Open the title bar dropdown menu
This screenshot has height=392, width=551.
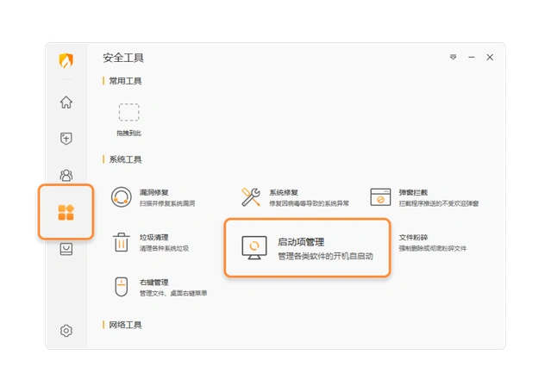pos(453,58)
